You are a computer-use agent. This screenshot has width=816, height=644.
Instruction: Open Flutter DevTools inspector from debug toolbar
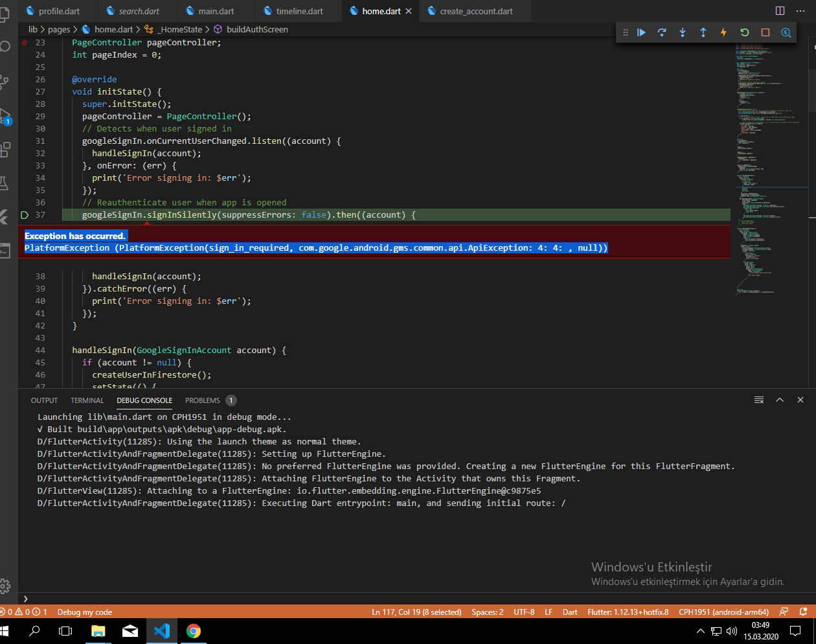pyautogui.click(x=786, y=32)
